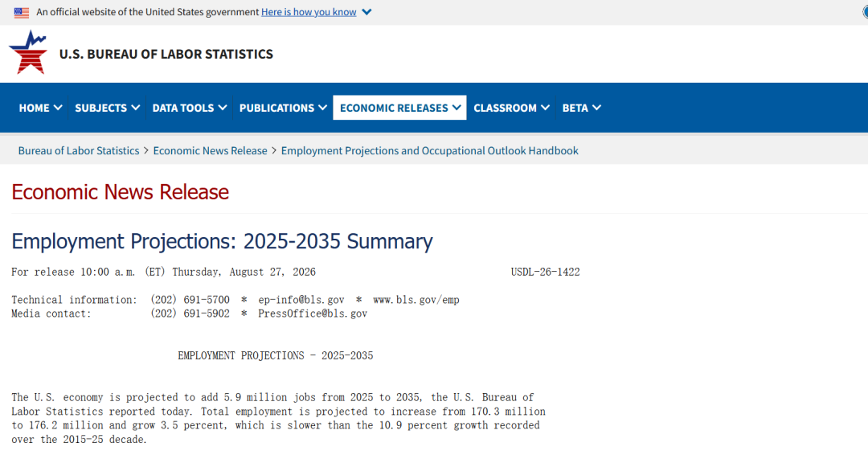
Task: Click the 'PressOffice@bls.gov' email text
Action: [x=312, y=314]
